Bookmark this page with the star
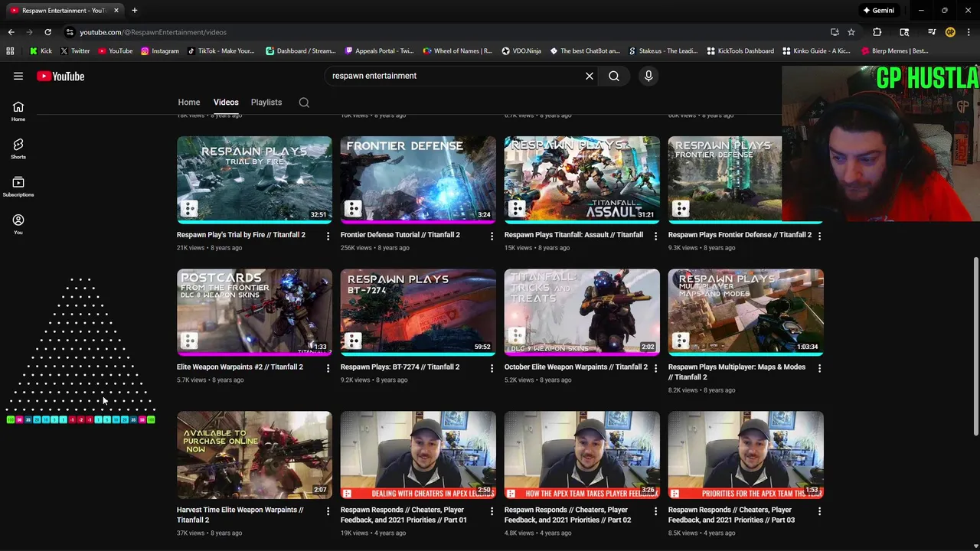The width and height of the screenshot is (980, 551). click(851, 32)
